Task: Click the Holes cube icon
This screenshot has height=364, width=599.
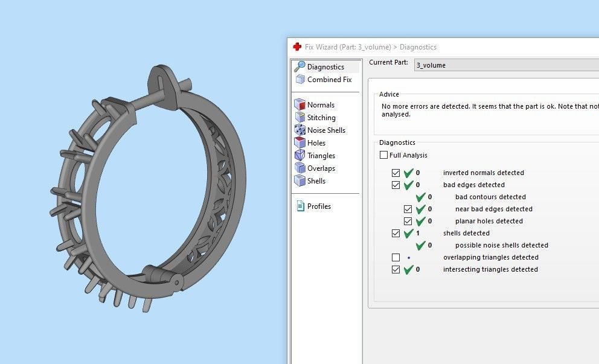Action: 300,142
